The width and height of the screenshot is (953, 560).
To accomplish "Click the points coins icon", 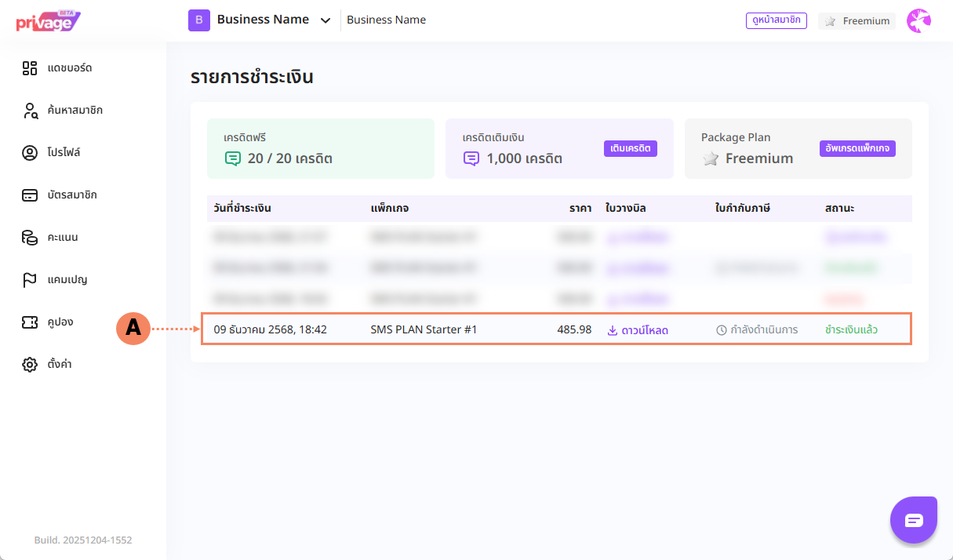I will click(x=30, y=238).
